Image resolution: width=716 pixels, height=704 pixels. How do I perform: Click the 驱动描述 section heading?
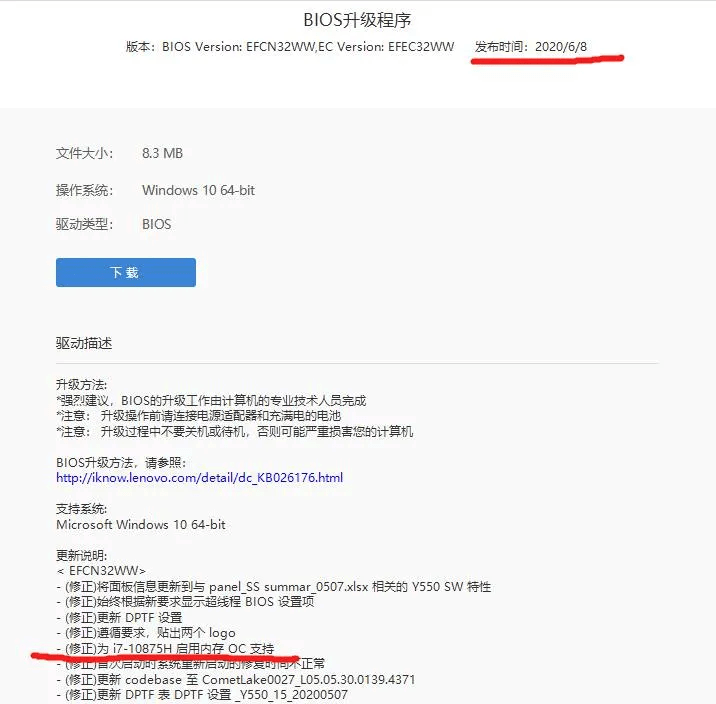point(84,343)
